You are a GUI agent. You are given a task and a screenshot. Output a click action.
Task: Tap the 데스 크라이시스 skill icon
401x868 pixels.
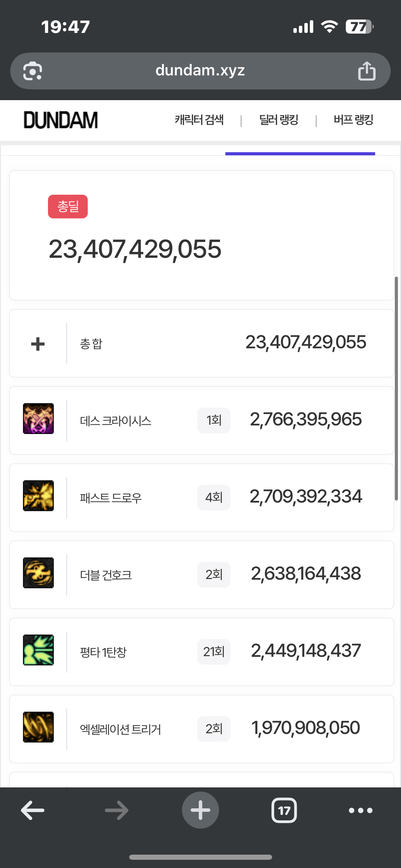pyautogui.click(x=38, y=419)
